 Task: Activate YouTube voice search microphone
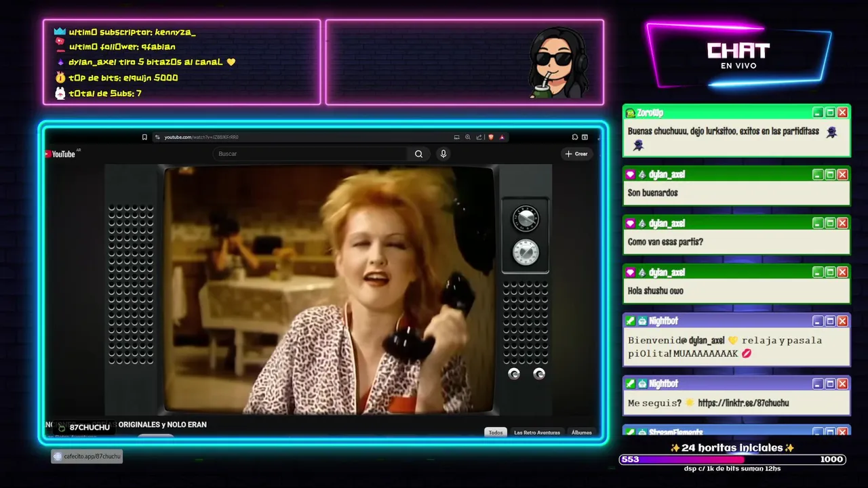(x=443, y=154)
